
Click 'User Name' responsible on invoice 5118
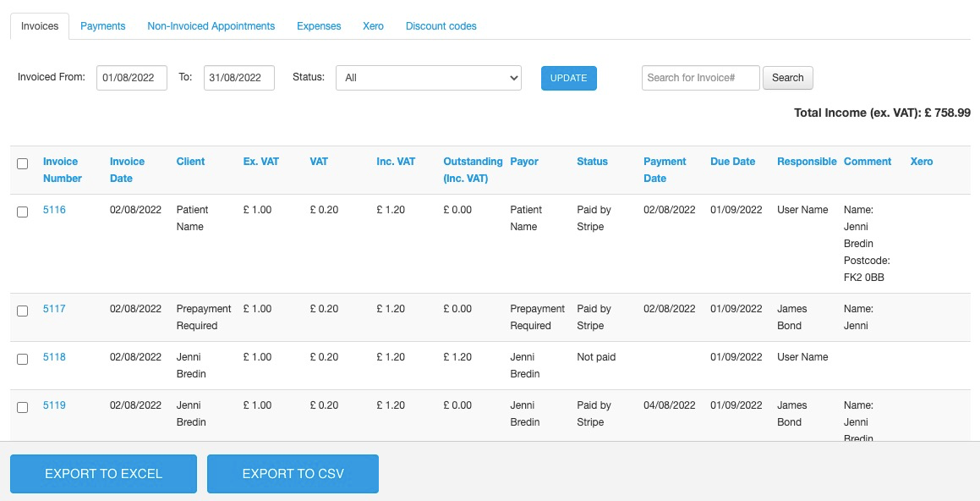pyautogui.click(x=802, y=356)
